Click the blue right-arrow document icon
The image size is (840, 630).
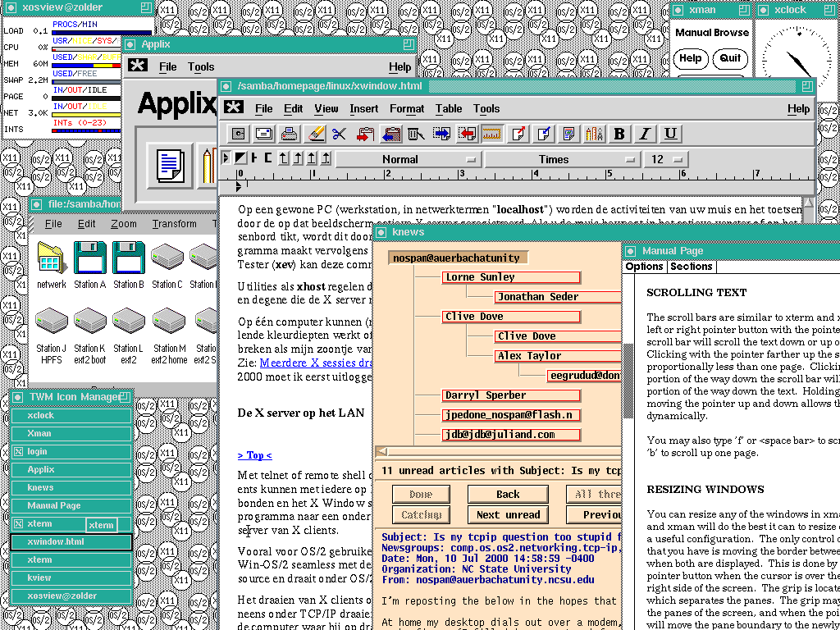coord(441,134)
